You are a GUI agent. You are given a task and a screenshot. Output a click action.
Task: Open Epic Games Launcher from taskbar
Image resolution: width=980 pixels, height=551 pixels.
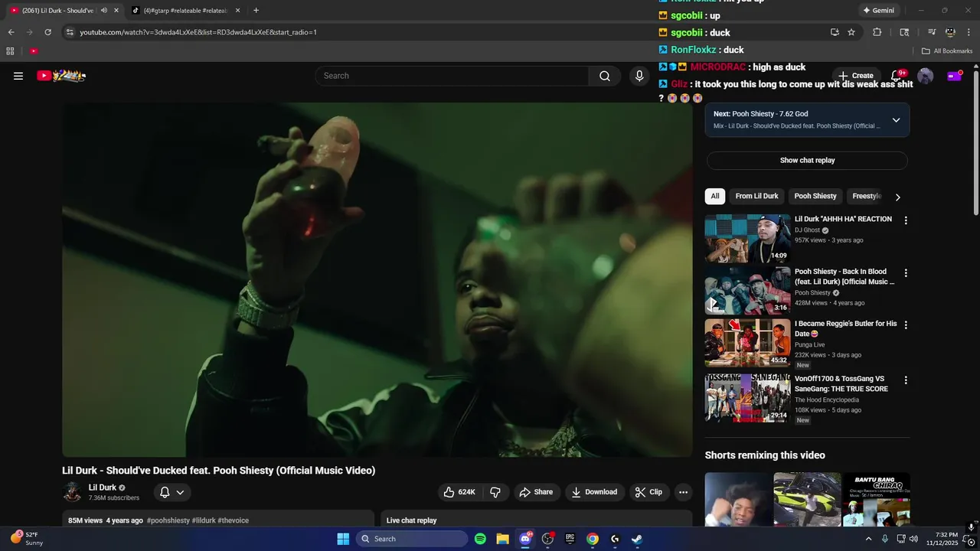click(570, 539)
